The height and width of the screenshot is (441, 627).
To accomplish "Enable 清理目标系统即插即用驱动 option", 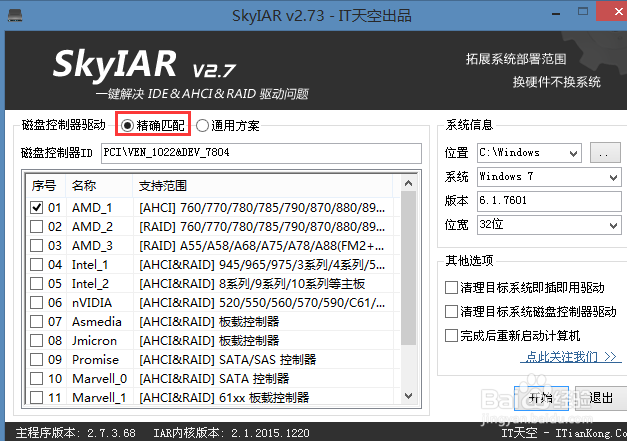I will coord(451,287).
